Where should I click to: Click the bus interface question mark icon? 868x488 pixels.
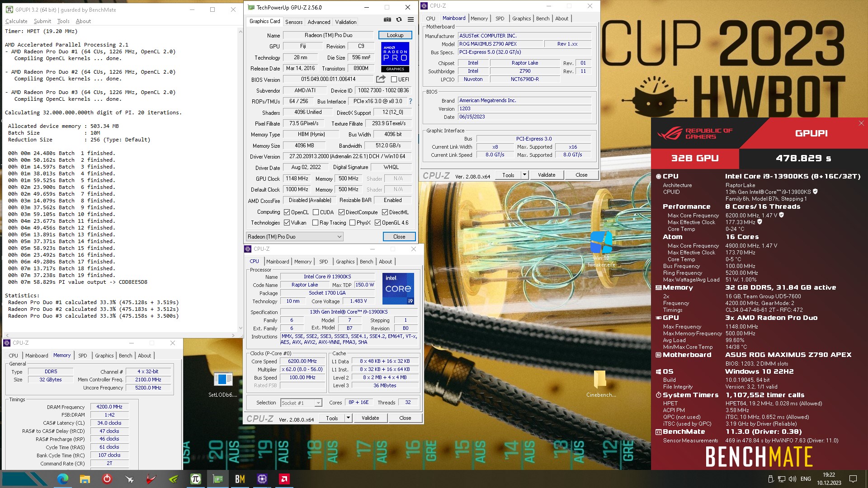[x=410, y=101]
